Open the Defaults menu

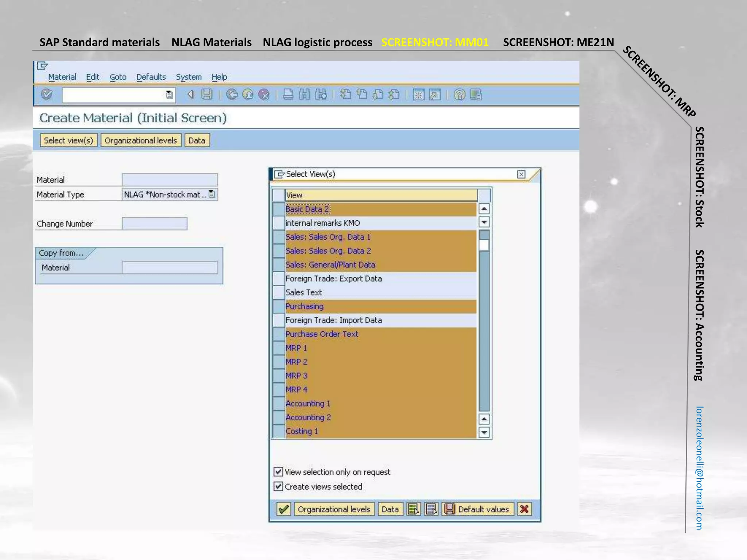pos(151,77)
